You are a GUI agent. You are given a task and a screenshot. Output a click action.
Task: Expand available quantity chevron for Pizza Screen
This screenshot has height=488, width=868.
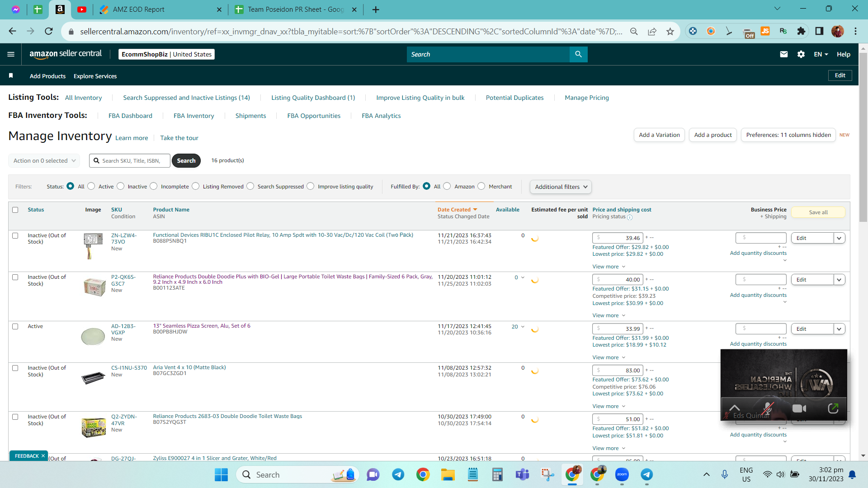click(523, 327)
